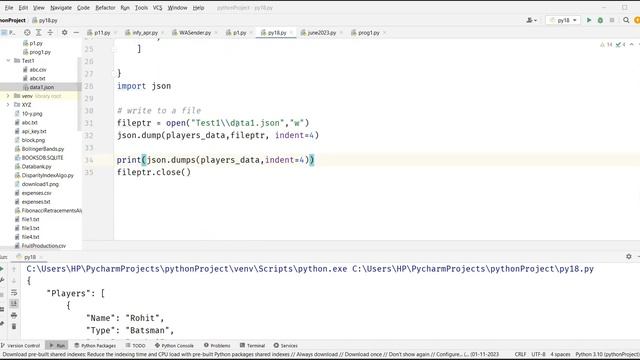Switch to the june2023.py editor tab
This screenshot has width=640, height=360.
point(321,33)
